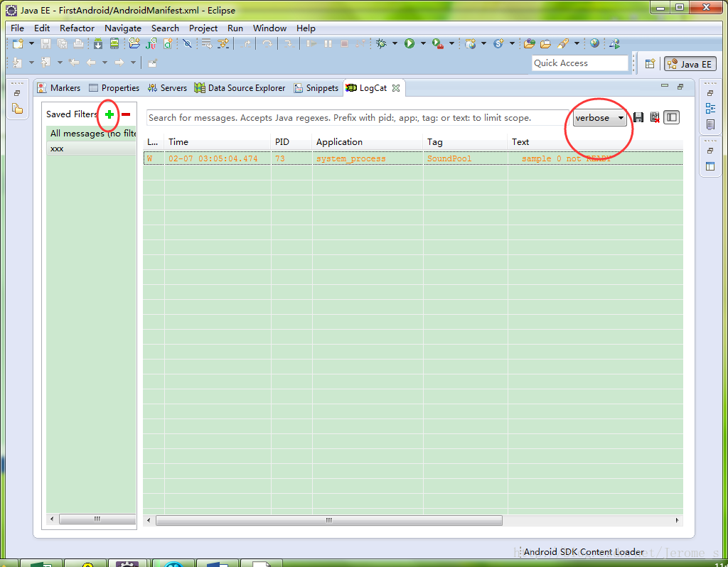
Task: Close the LogCat tab
Action: point(396,87)
